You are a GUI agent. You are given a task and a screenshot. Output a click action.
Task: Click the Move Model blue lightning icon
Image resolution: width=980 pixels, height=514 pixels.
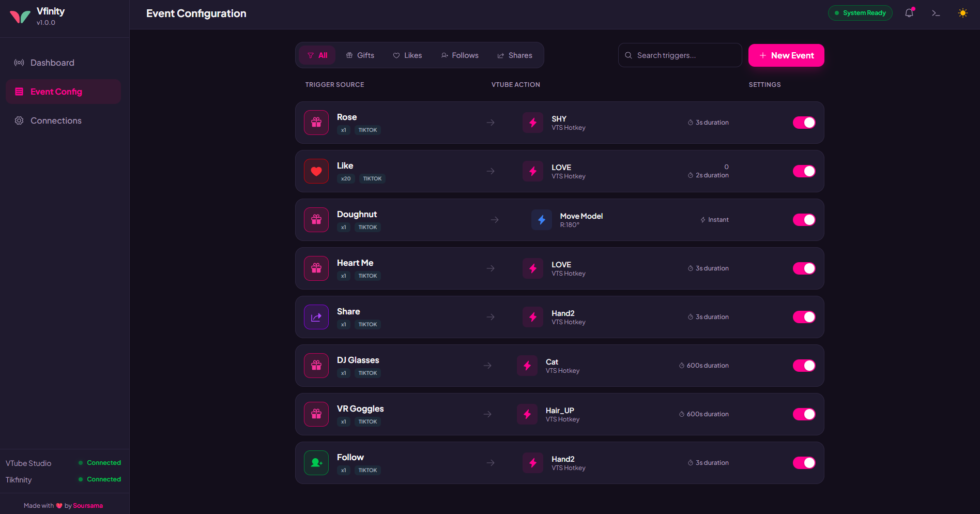tap(541, 220)
